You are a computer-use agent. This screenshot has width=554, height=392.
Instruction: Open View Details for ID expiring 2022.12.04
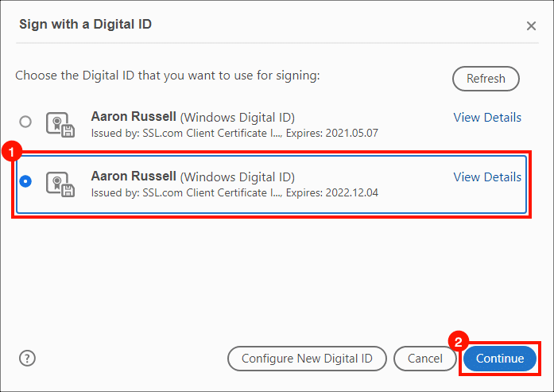(x=487, y=177)
